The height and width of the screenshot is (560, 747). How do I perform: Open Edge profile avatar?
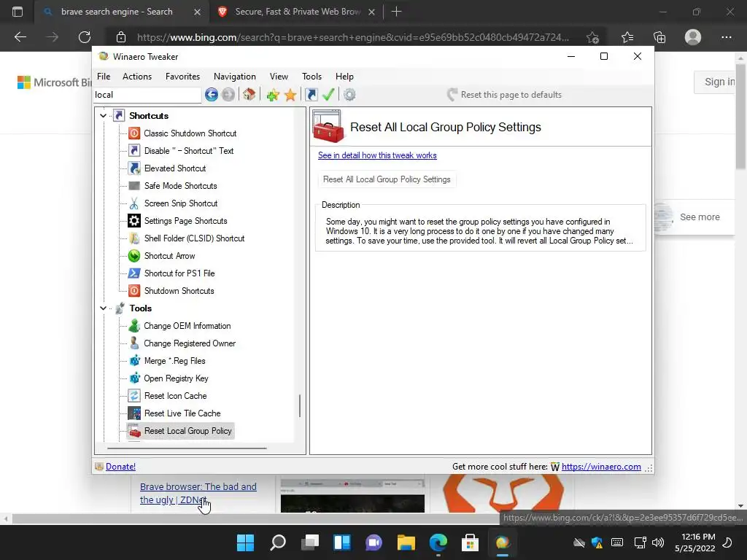point(693,37)
